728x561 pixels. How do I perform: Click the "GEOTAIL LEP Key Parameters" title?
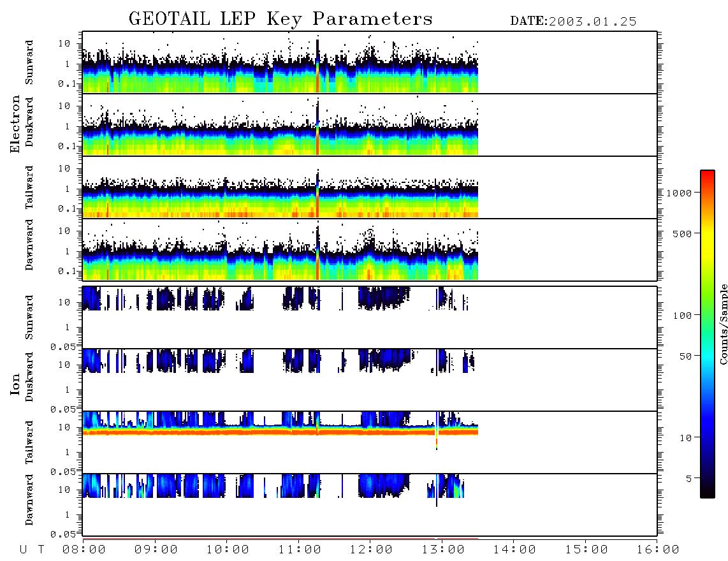280,19
